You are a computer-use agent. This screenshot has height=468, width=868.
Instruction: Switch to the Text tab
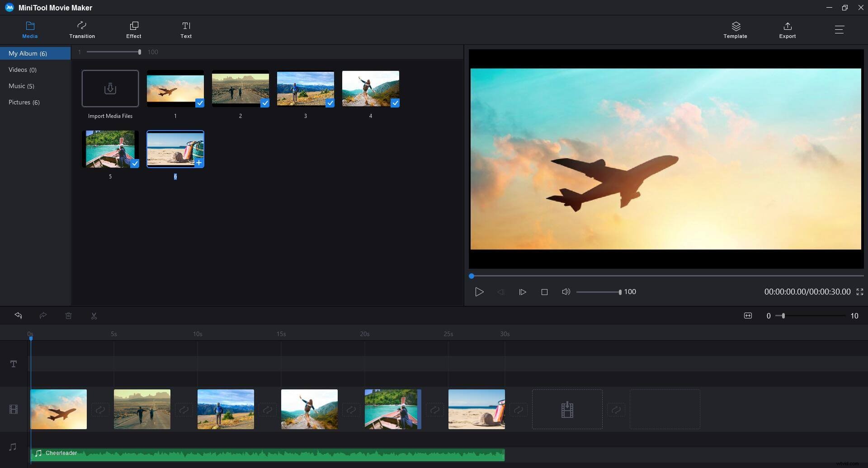tap(186, 29)
